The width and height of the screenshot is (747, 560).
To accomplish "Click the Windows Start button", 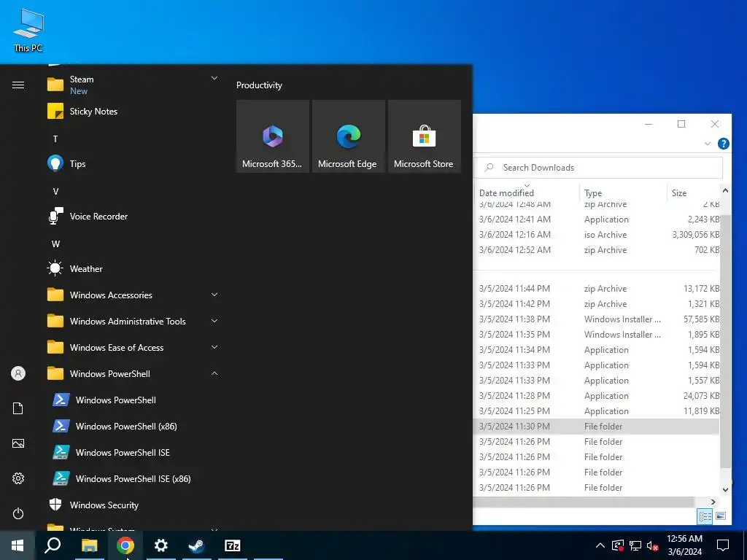I will (18, 545).
